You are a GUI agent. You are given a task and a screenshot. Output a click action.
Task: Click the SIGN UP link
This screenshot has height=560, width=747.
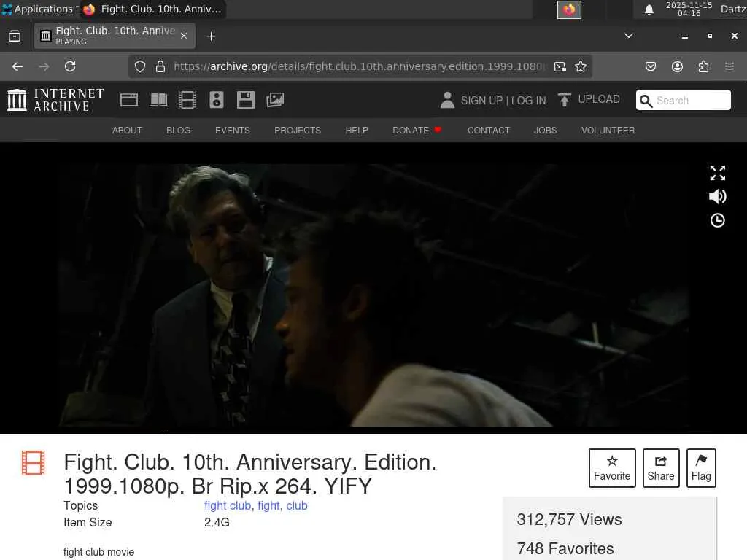coord(481,101)
